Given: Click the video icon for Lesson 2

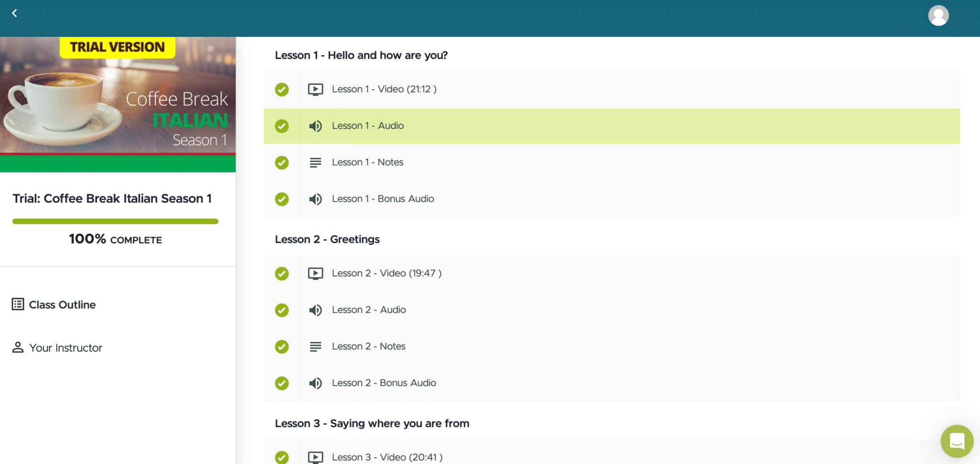Looking at the screenshot, I should [316, 273].
